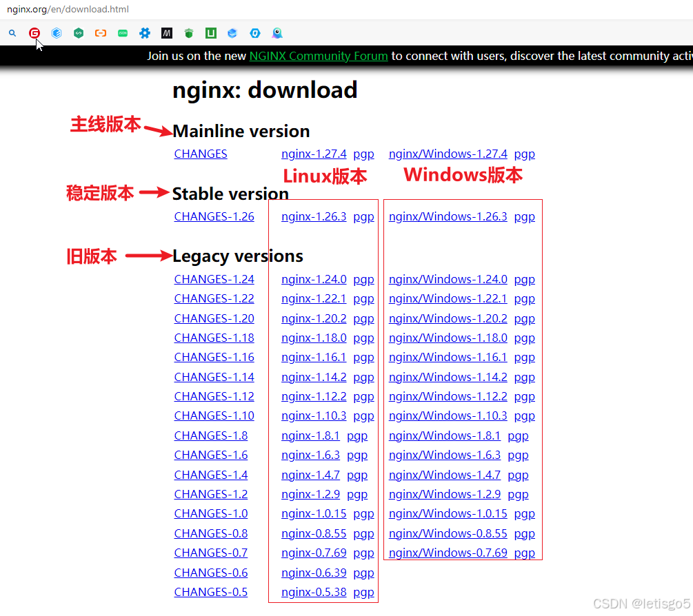Download nginx-0.6.39 source
Screen dimensions: 693x616
tap(314, 573)
